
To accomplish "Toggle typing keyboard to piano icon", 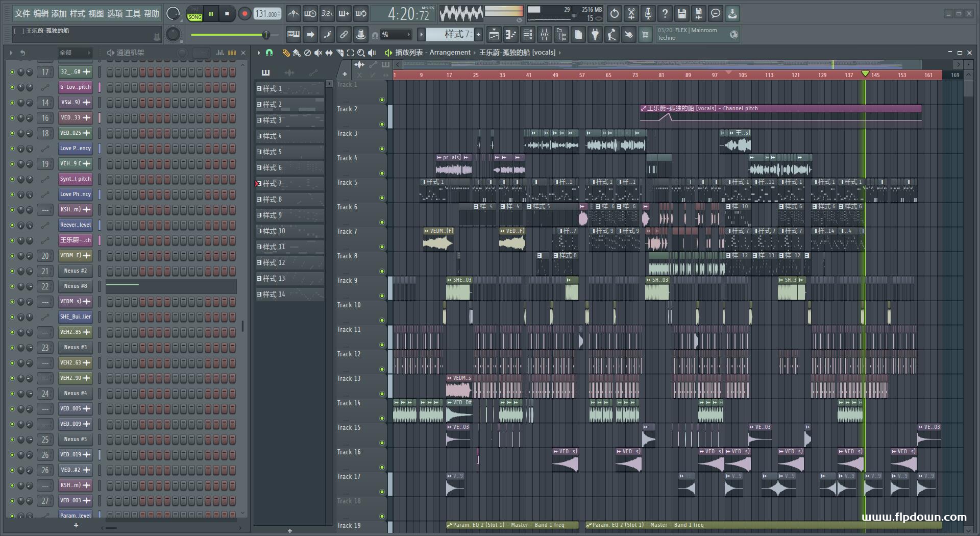I will (293, 35).
